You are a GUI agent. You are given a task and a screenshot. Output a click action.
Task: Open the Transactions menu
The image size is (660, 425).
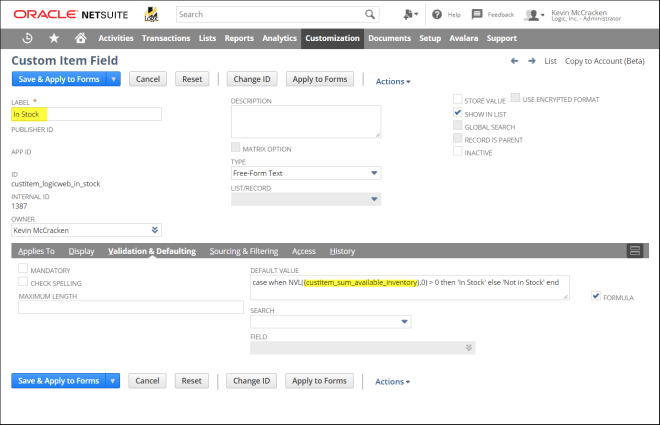[x=166, y=38]
